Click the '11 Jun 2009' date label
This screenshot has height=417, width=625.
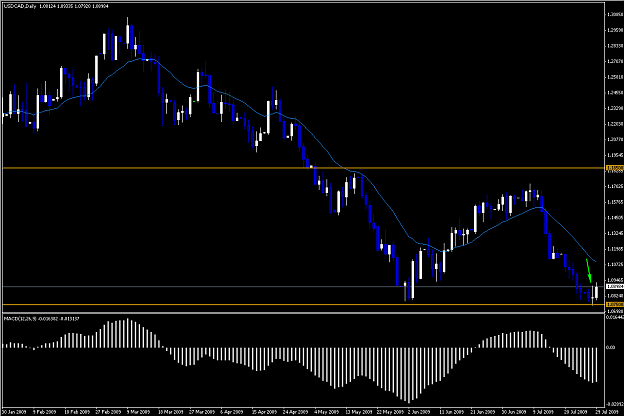452,412
